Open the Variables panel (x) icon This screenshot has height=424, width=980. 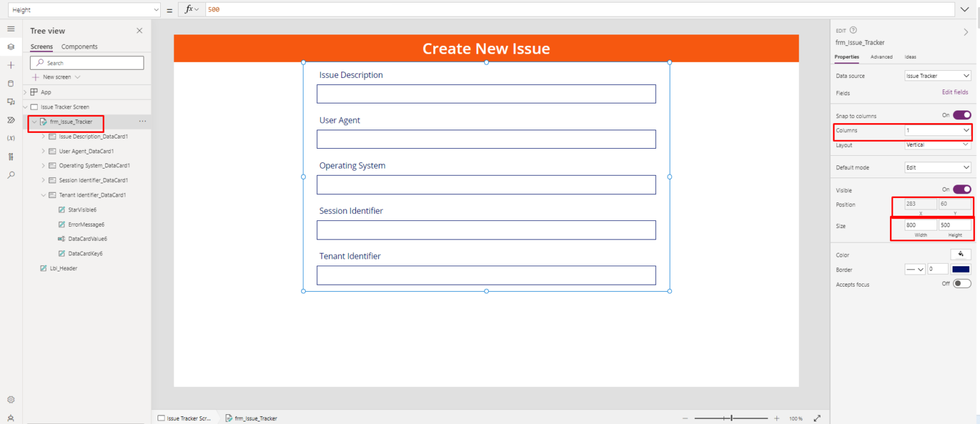(x=10, y=137)
